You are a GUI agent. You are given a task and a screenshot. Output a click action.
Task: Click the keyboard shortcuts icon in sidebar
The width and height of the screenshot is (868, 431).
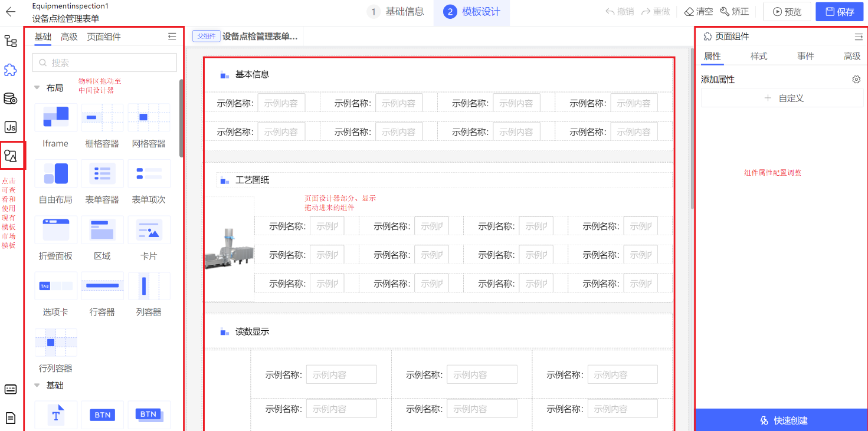point(11,389)
